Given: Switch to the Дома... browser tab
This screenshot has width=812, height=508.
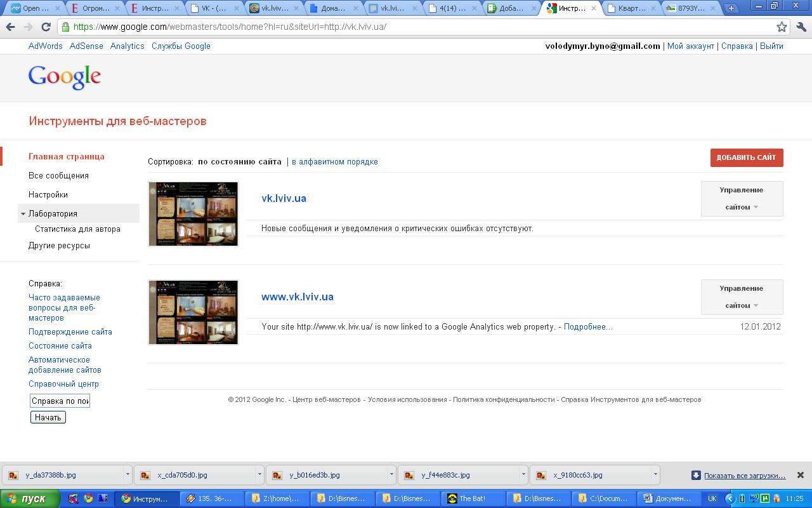Looking at the screenshot, I should [x=334, y=8].
